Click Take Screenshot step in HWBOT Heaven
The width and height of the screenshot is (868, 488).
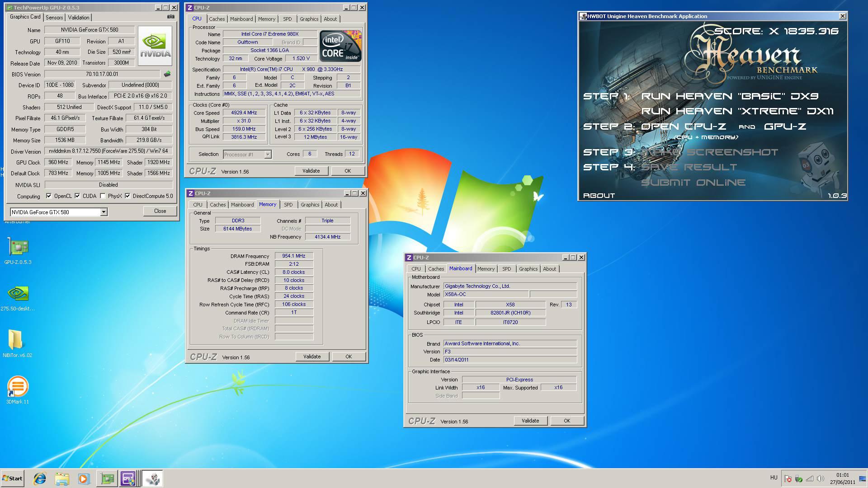710,152
